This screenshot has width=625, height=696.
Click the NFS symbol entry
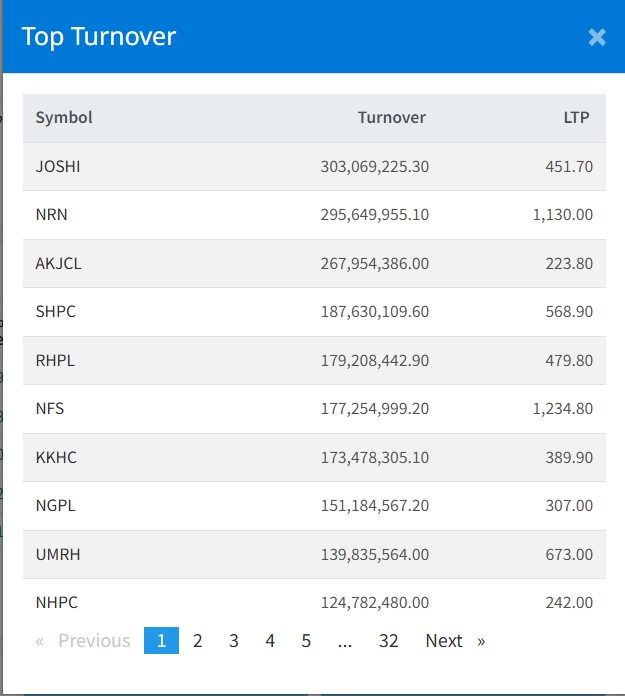50,409
